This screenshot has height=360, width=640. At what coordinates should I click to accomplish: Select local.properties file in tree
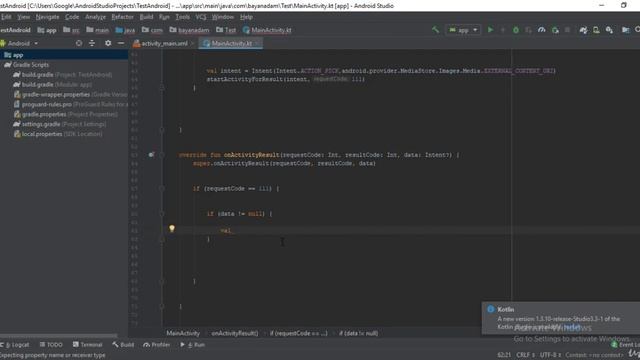[58, 134]
